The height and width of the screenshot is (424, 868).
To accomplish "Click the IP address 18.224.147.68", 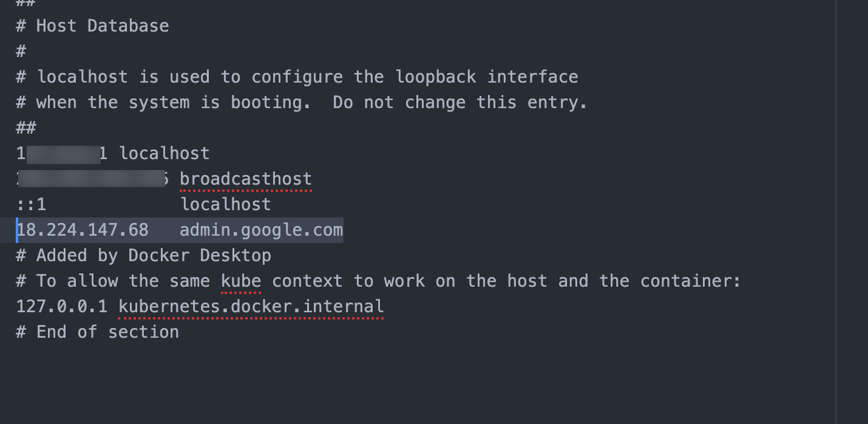I will [83, 230].
